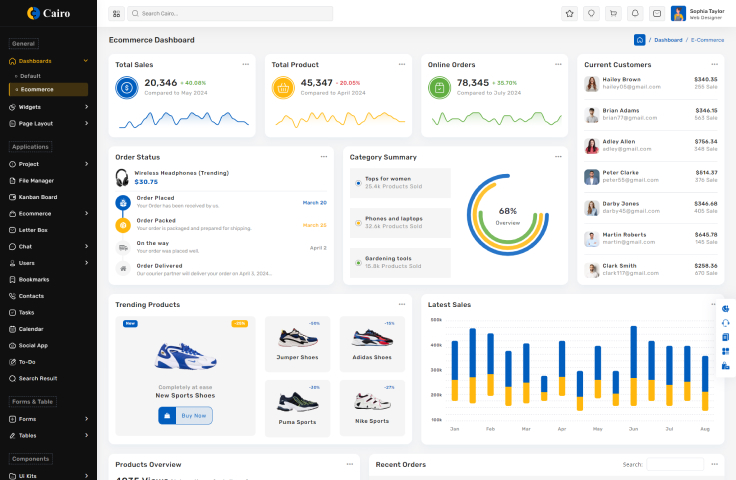Select the Gardening tools radio option
The width and height of the screenshot is (736, 480).
[358, 262]
